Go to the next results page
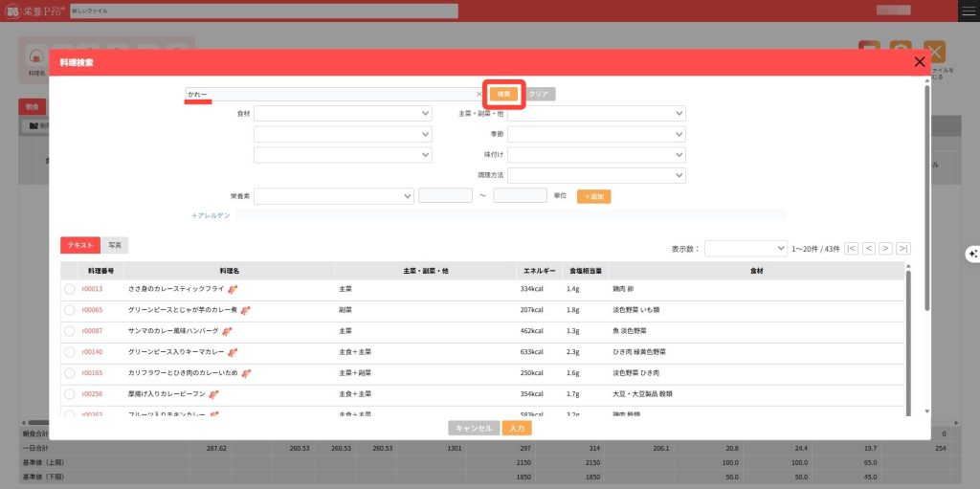 point(886,249)
